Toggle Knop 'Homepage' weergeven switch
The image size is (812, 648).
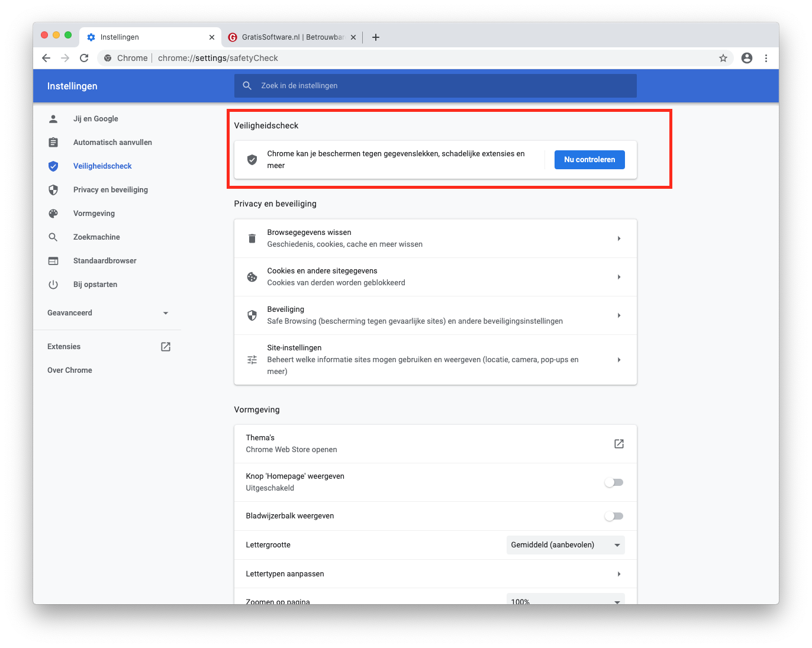pyautogui.click(x=614, y=482)
